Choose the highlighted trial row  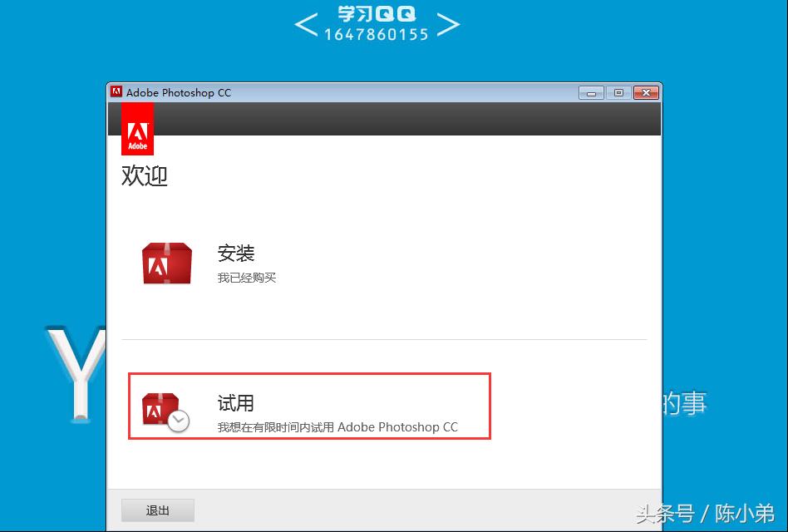point(309,406)
